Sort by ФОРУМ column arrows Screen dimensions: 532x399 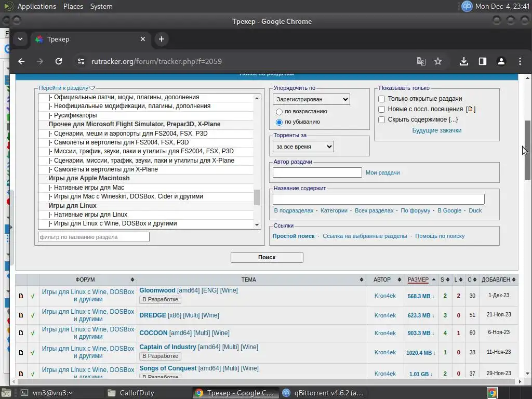pyautogui.click(x=132, y=280)
